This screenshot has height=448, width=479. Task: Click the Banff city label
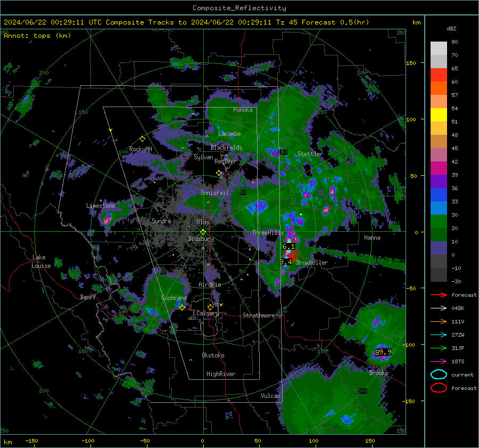(x=88, y=297)
